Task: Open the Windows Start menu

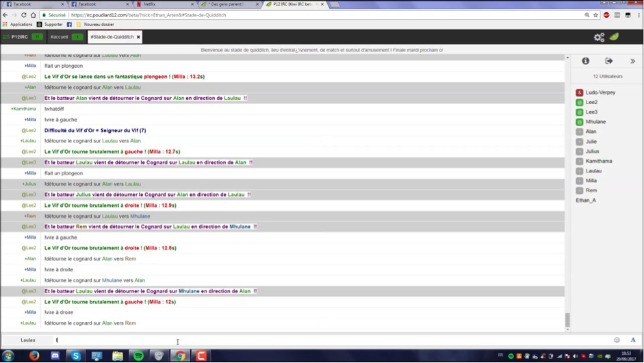Action: point(8,355)
